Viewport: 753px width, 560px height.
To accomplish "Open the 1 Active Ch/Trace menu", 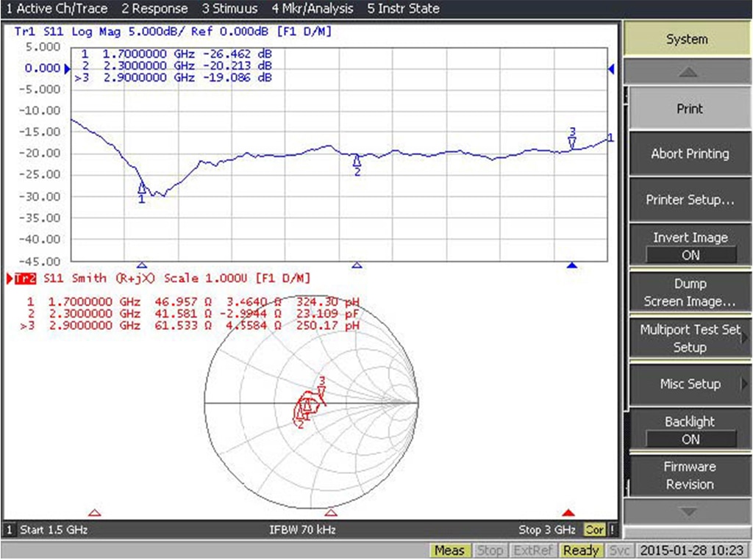I will coord(57,9).
